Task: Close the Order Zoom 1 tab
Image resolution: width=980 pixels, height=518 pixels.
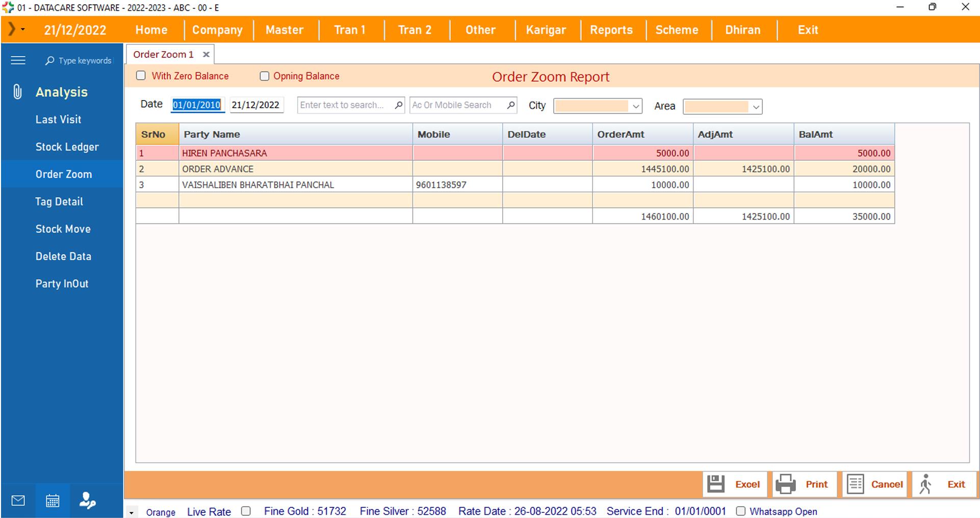Action: click(x=206, y=54)
